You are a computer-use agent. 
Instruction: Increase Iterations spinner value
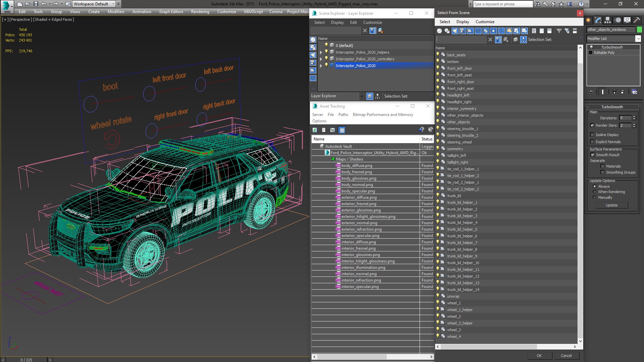click(634, 117)
